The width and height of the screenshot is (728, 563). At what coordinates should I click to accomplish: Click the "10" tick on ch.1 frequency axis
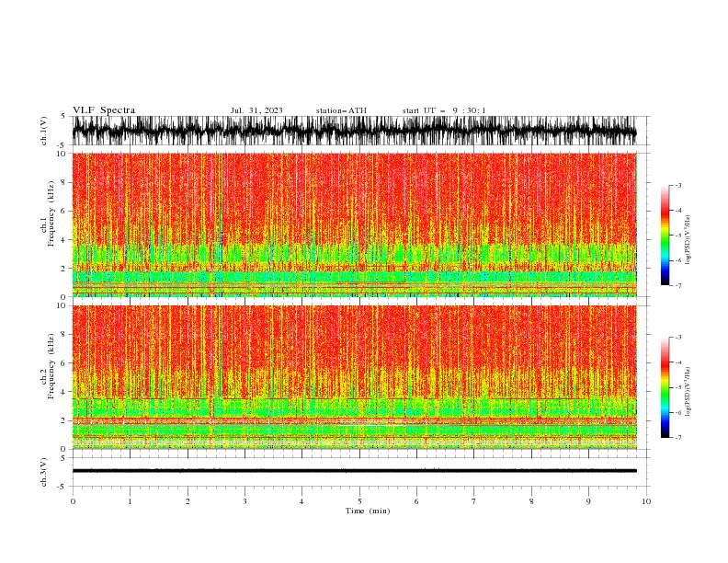pos(62,154)
